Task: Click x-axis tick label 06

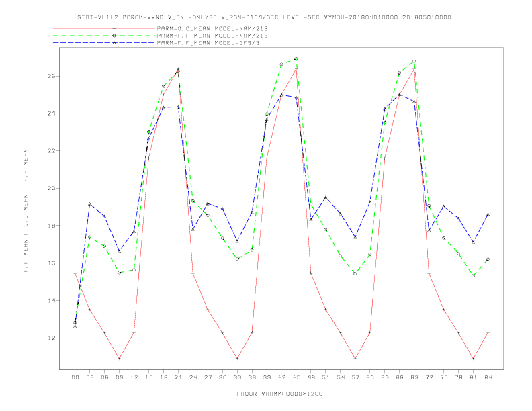Action: point(105,377)
